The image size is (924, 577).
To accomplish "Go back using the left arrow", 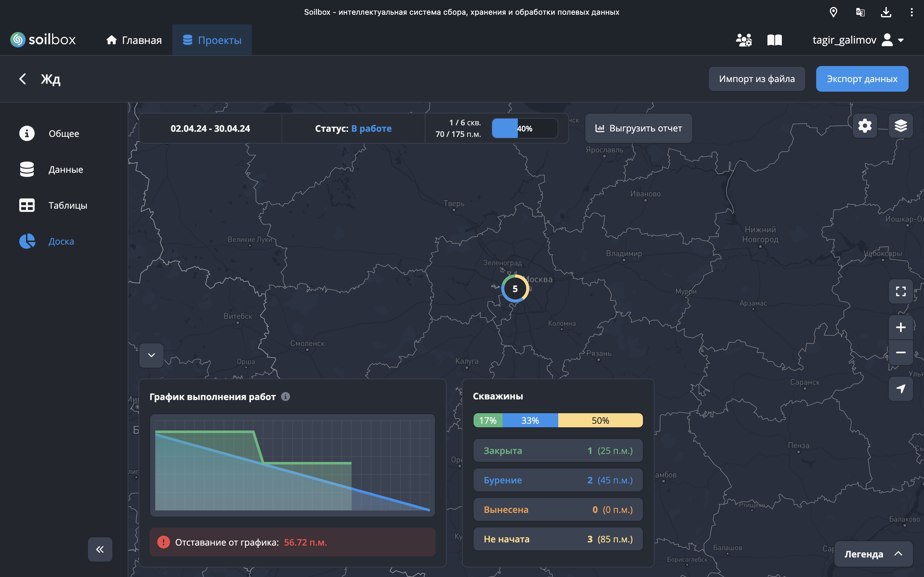I will click(x=23, y=79).
